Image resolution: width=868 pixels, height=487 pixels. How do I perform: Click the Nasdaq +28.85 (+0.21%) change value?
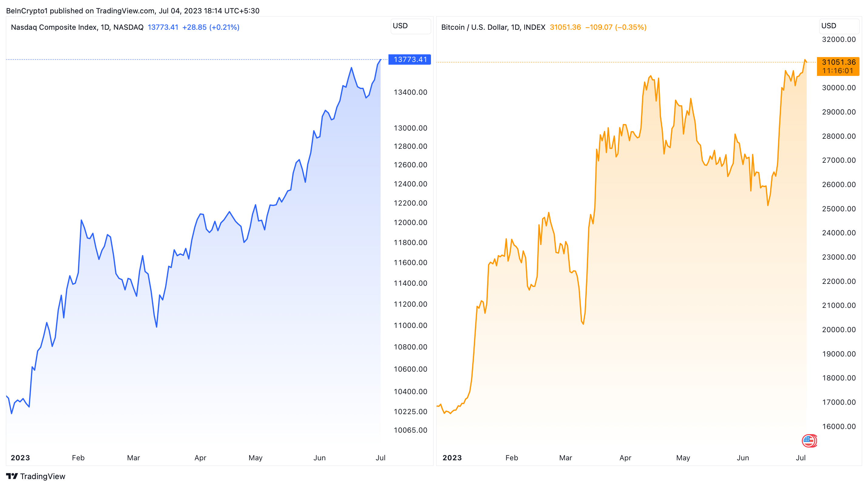pos(211,27)
